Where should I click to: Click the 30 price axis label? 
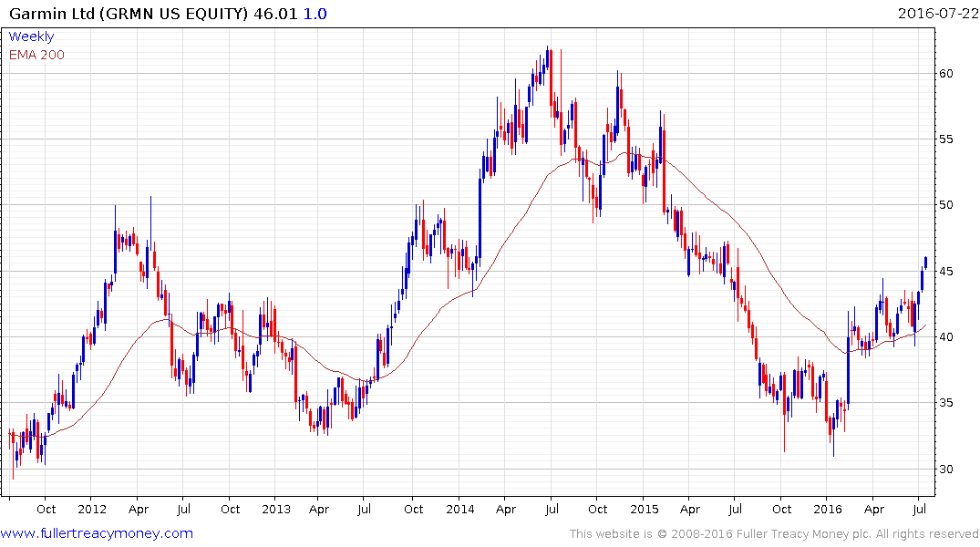pyautogui.click(x=949, y=470)
